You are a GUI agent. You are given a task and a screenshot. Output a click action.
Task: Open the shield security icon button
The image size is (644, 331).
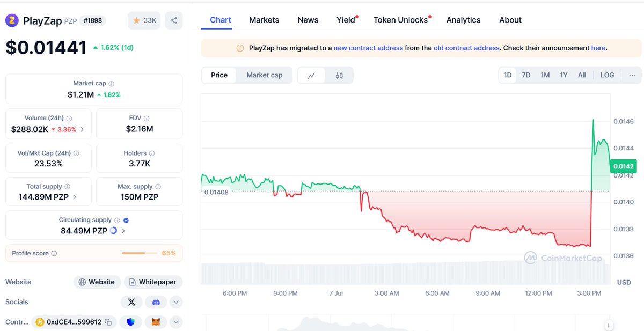[x=131, y=322]
